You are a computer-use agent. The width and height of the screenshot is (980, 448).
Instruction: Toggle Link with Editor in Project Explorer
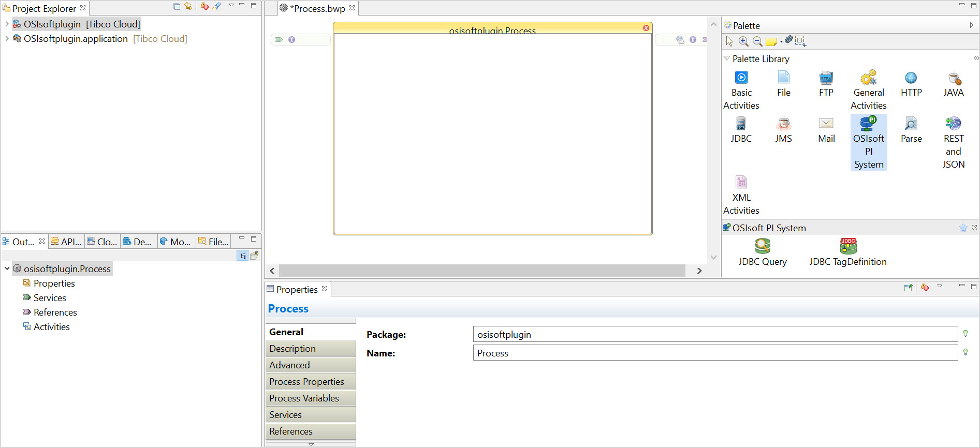(188, 7)
